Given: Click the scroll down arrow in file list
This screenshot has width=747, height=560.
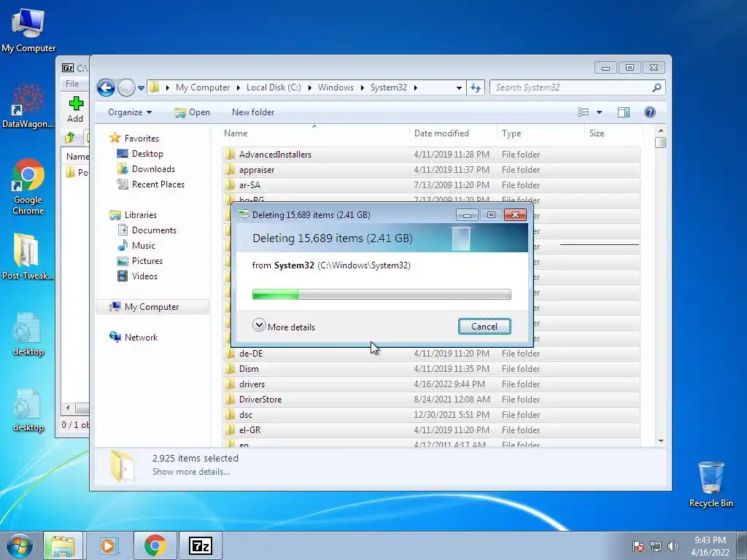Looking at the screenshot, I should pyautogui.click(x=660, y=441).
